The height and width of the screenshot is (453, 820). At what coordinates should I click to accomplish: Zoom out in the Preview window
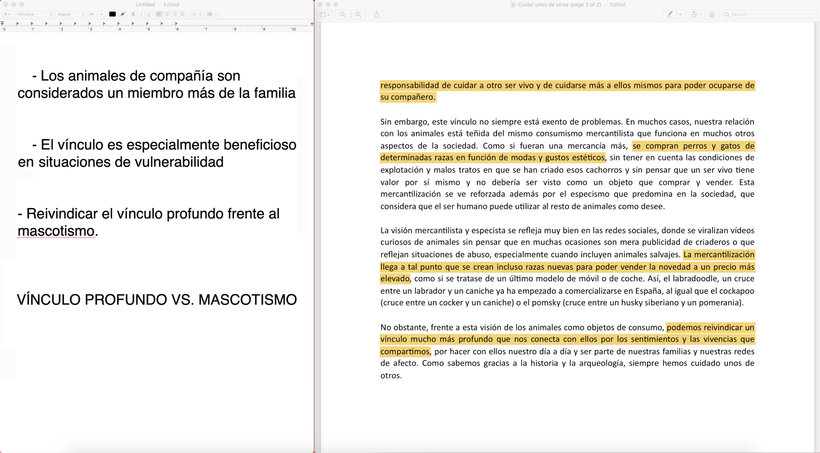tap(343, 14)
